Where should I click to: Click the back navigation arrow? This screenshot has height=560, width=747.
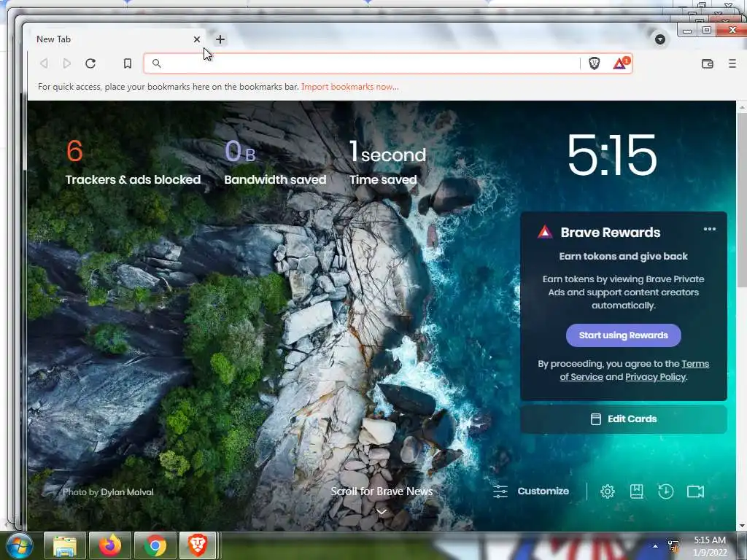(x=44, y=63)
